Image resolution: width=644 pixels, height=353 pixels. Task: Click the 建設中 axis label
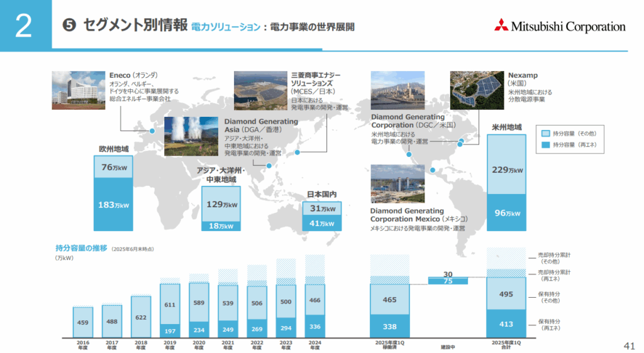click(x=448, y=347)
